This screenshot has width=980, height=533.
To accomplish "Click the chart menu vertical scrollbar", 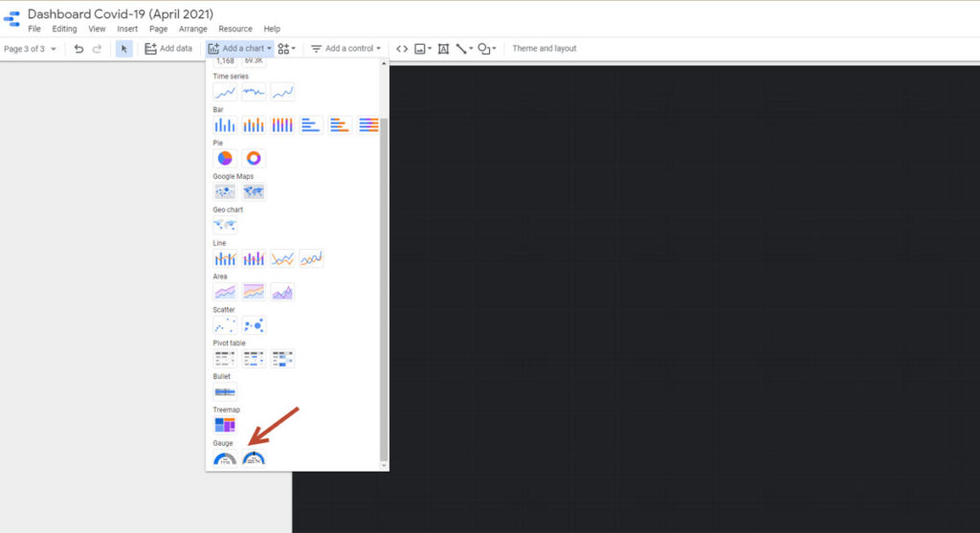I will 384,287.
